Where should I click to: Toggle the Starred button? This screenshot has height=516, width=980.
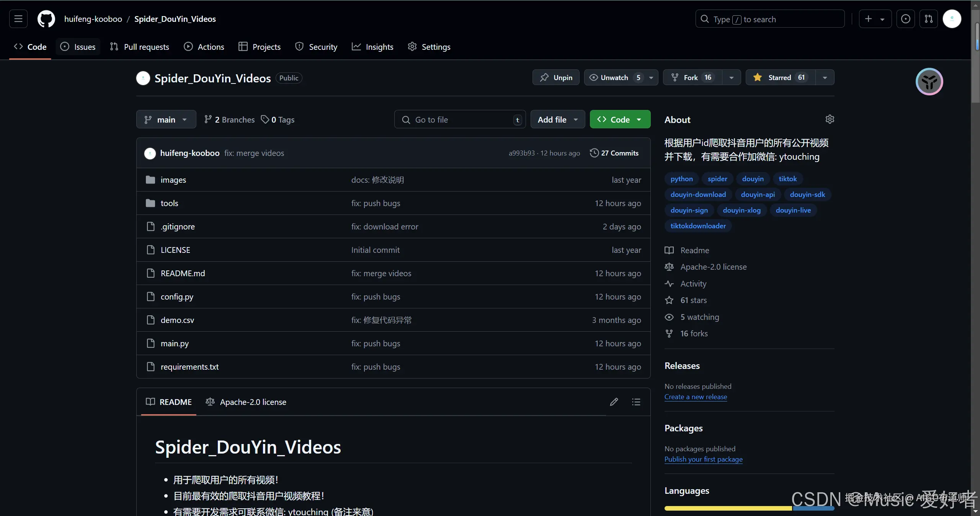(780, 77)
